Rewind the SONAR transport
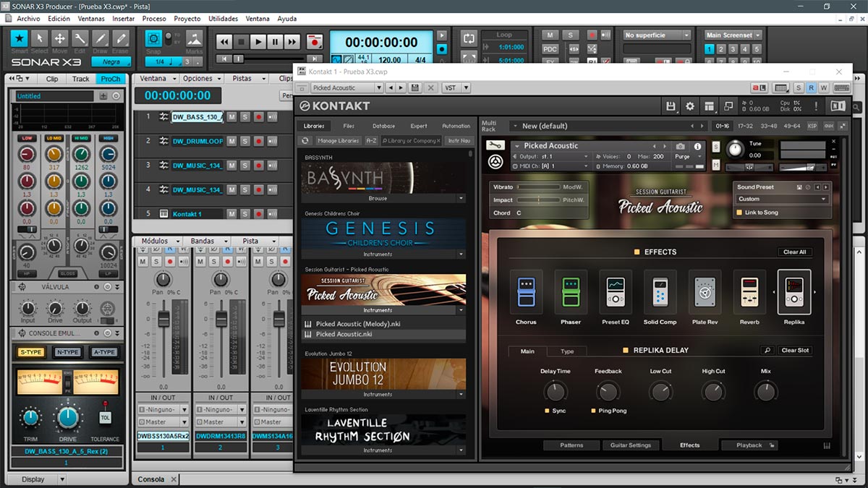This screenshot has height=488, width=868. click(x=224, y=42)
